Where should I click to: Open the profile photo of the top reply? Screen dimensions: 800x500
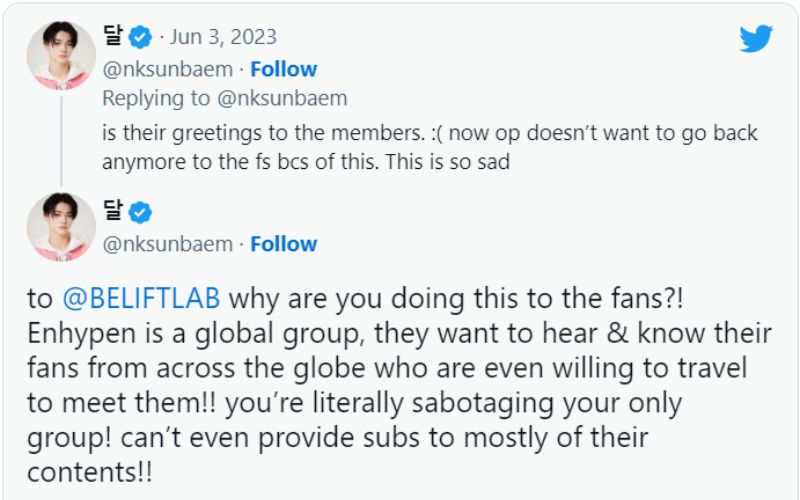(61, 54)
